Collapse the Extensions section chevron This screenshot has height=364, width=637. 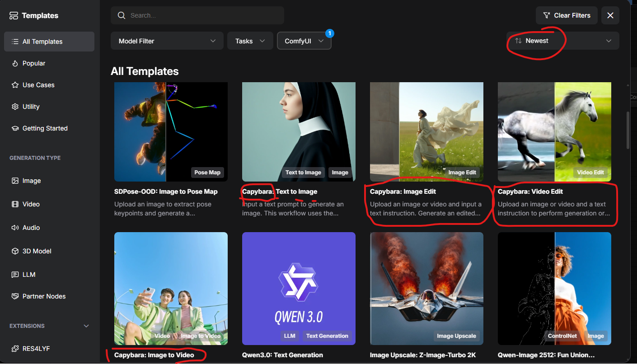(86, 326)
